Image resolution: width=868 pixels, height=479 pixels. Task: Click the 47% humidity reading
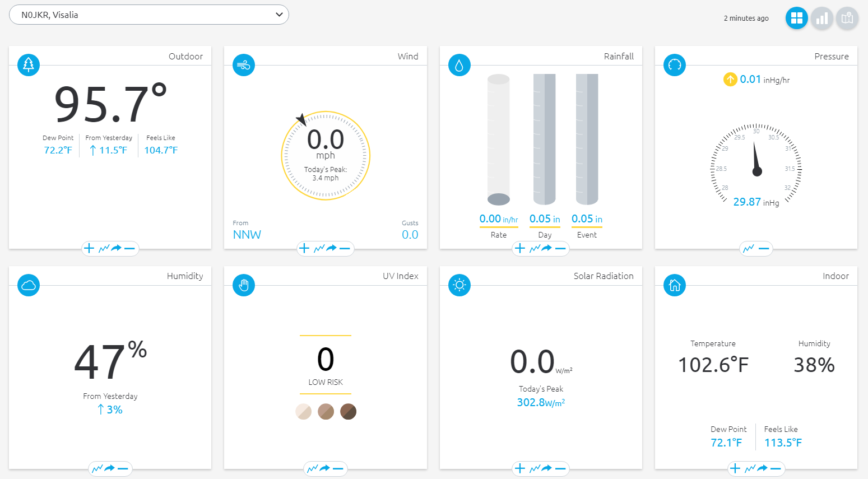110,361
